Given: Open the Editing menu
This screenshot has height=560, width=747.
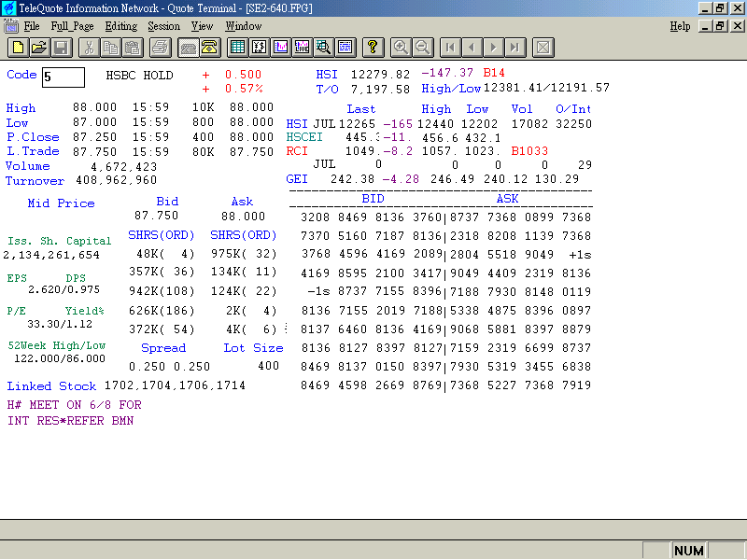Looking at the screenshot, I should click(x=121, y=26).
